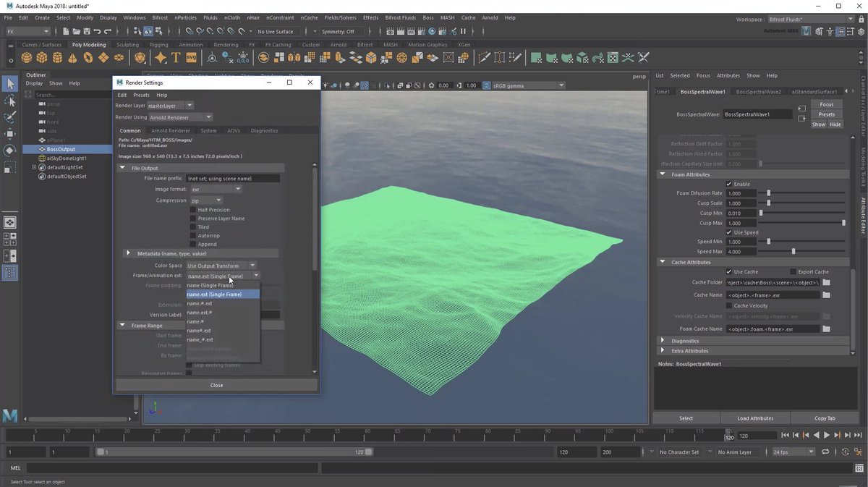Click the pause IPR render icon
Image resolution: width=868 pixels, height=487 pixels.
(x=463, y=32)
